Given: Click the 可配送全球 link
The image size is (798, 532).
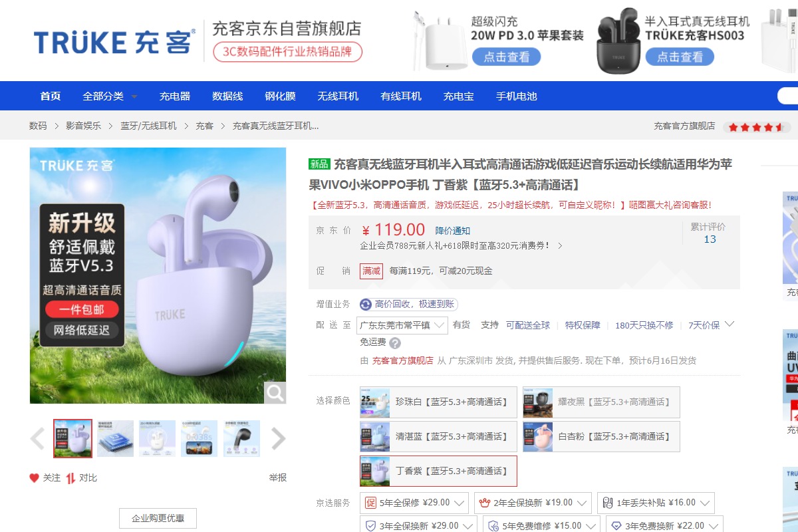Looking at the screenshot, I should pyautogui.click(x=528, y=325).
